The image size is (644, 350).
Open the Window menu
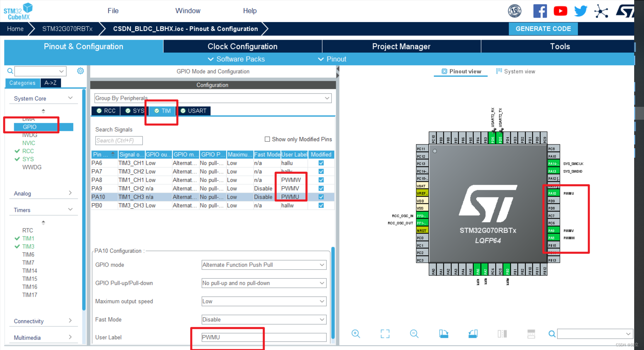pos(188,11)
